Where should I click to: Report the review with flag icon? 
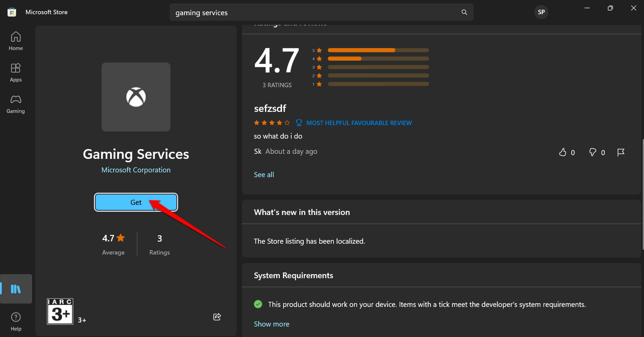tap(620, 152)
